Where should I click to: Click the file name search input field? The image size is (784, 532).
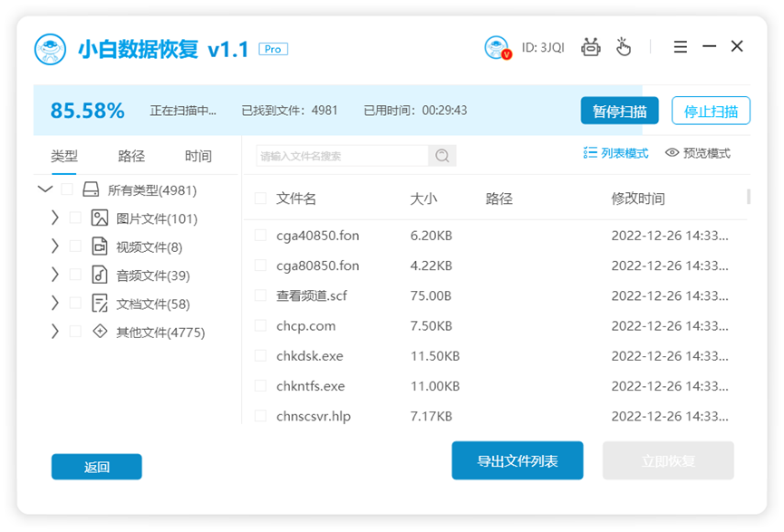click(x=343, y=156)
